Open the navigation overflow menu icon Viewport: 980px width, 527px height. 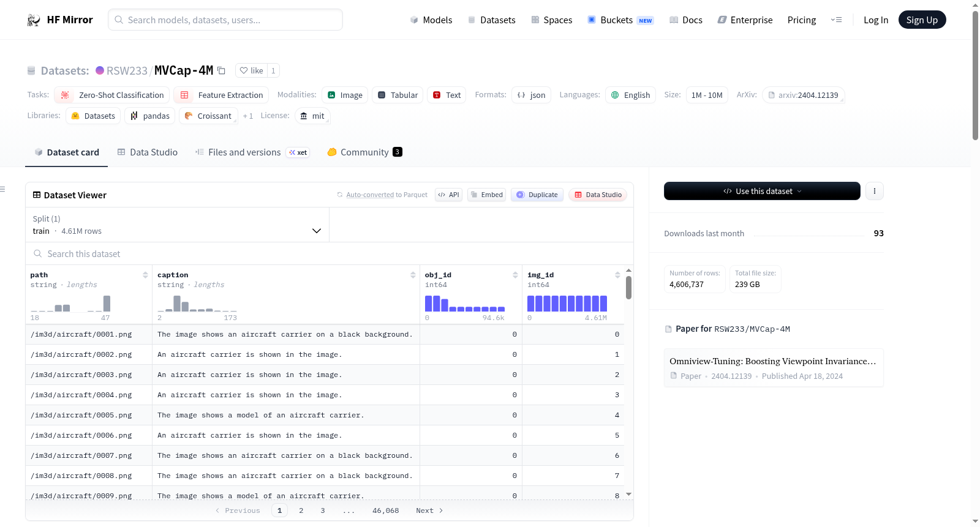[836, 20]
